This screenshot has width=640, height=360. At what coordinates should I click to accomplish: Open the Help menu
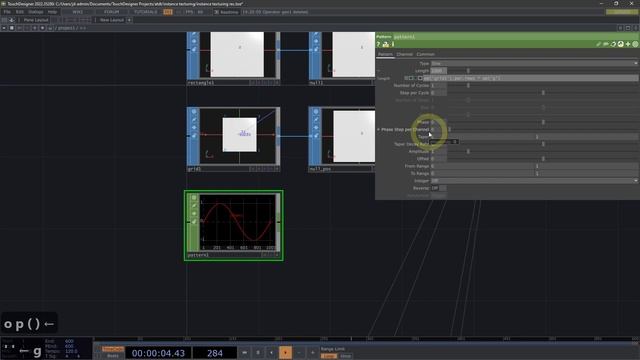pos(52,12)
